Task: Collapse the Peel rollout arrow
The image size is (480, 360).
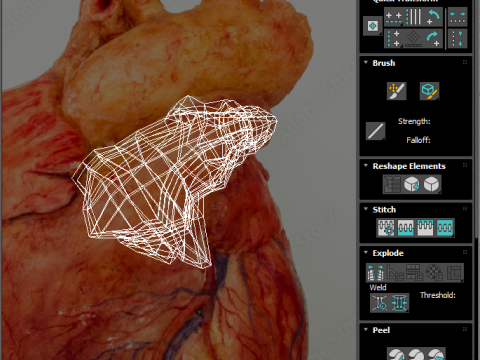Action: pos(366,329)
